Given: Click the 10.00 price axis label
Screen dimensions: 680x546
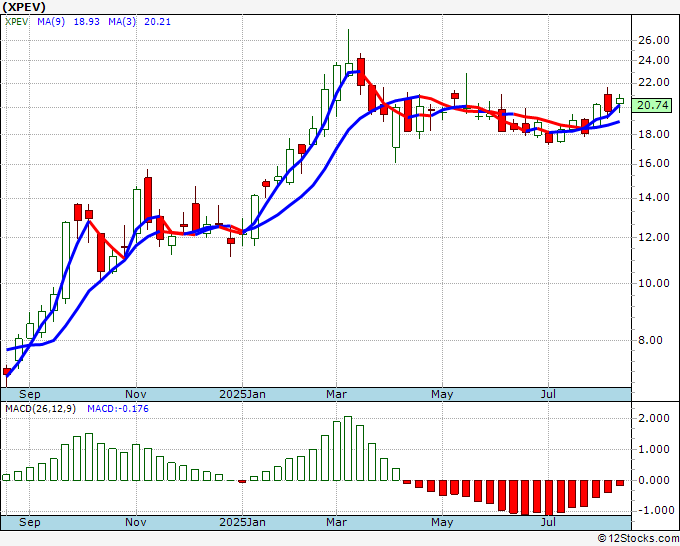Looking at the screenshot, I should (654, 283).
